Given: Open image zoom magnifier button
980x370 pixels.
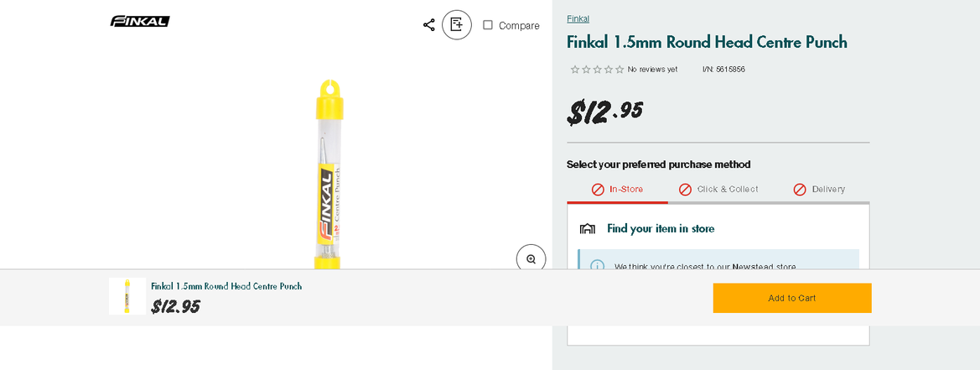Looking at the screenshot, I should click(531, 259).
